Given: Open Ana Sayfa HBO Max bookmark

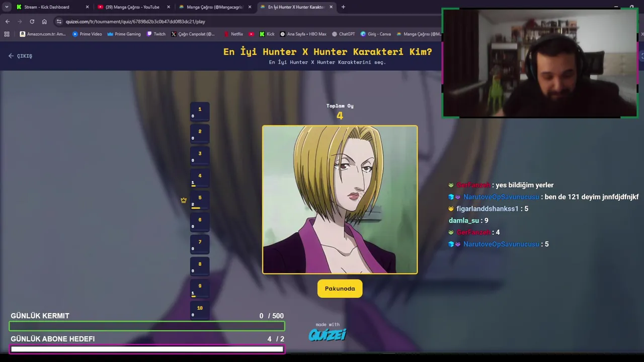Looking at the screenshot, I should 303,34.
